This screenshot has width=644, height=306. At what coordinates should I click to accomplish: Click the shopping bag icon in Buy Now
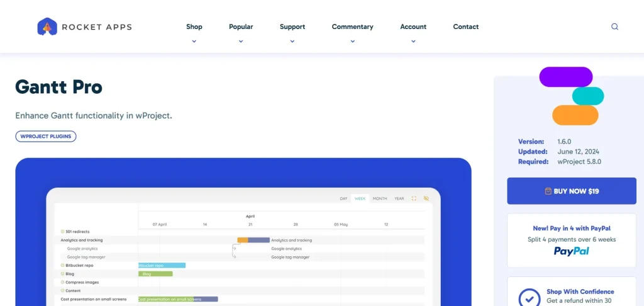pyautogui.click(x=548, y=191)
